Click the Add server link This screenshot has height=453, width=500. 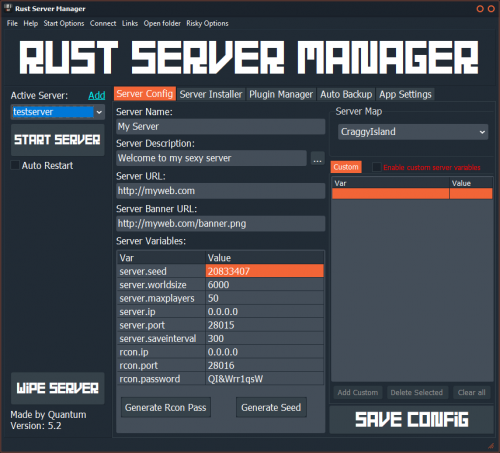coord(97,96)
